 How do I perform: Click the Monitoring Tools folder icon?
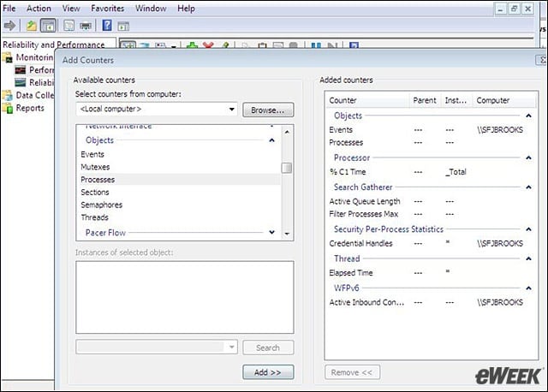[8, 57]
